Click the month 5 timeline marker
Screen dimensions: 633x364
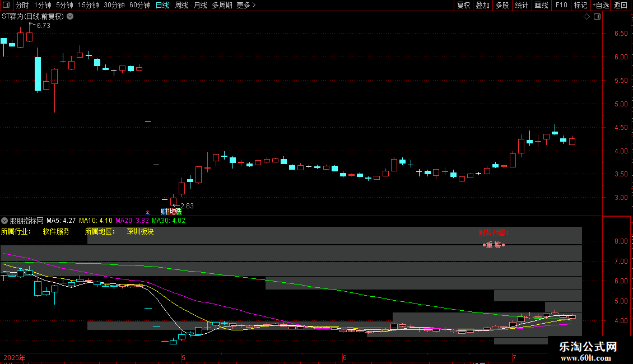tap(183, 357)
